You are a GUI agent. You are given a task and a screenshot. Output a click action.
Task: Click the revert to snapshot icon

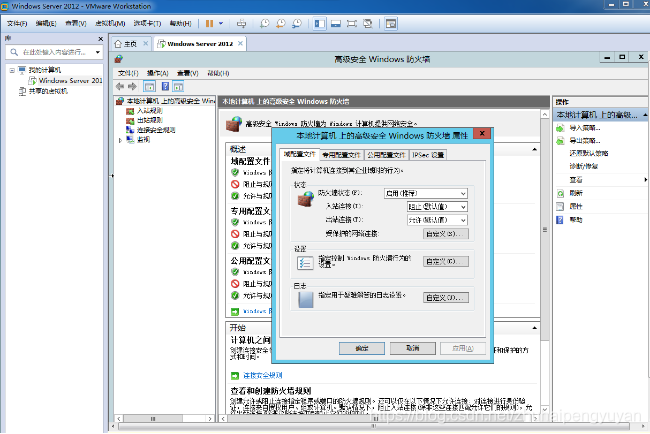click(x=281, y=24)
